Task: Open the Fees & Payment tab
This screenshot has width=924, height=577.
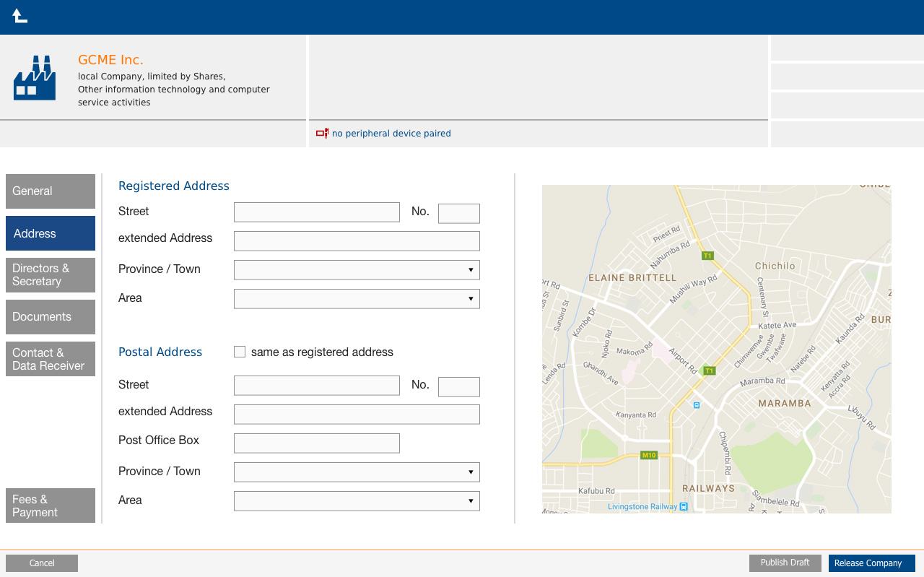Action: (x=51, y=506)
